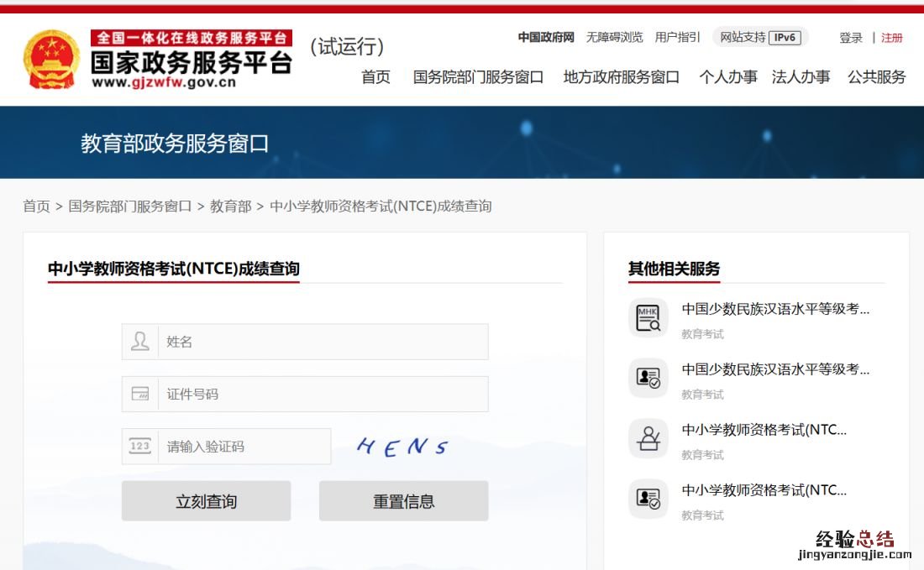Click the 立刻查询 button
Screen dimensions: 924x570
coord(207,501)
